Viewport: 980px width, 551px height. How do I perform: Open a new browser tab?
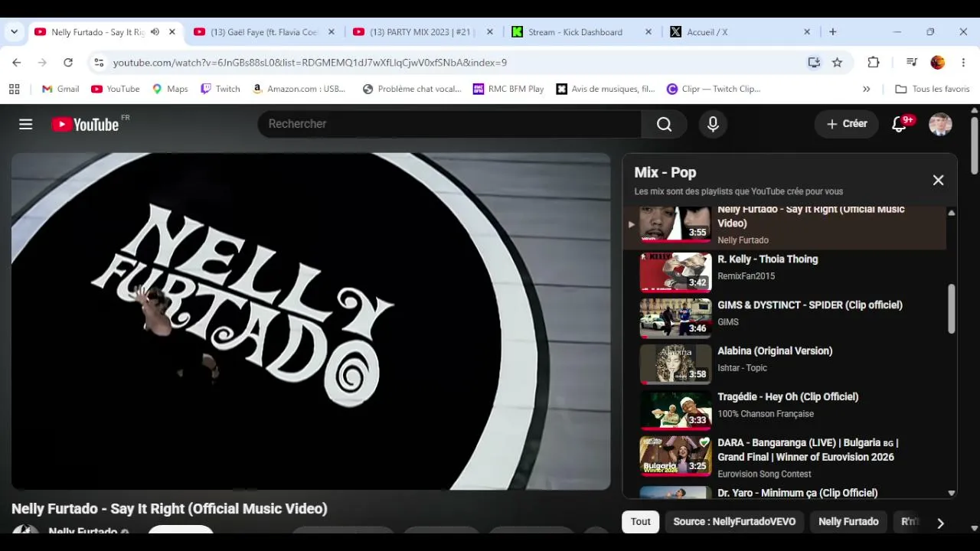coord(833,32)
